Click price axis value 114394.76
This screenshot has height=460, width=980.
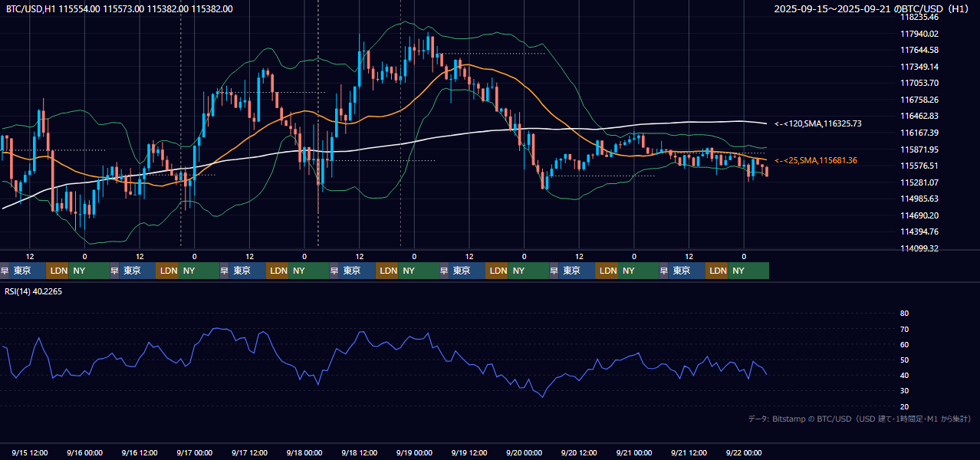point(920,232)
